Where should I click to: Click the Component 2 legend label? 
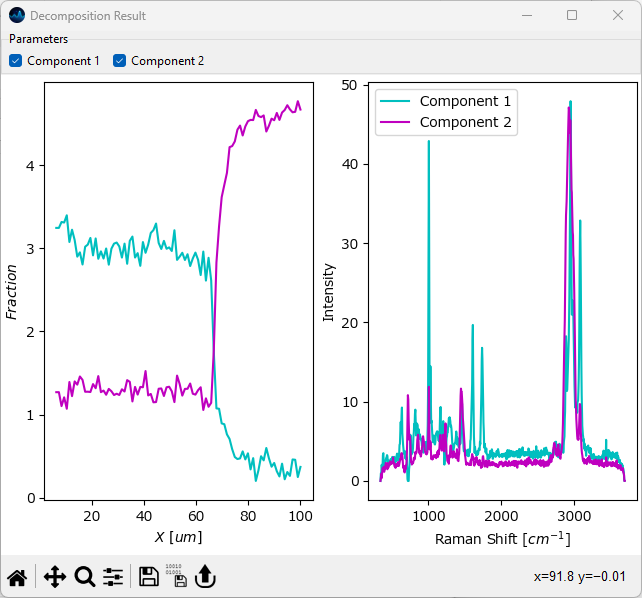465,122
